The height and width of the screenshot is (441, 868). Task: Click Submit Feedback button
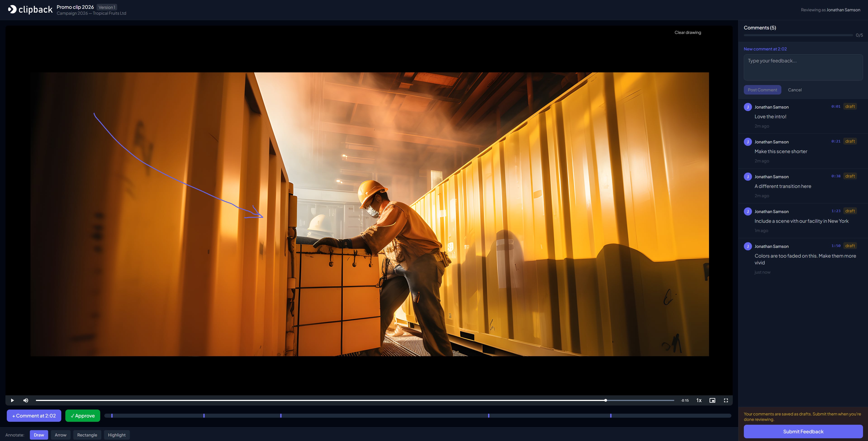point(803,431)
